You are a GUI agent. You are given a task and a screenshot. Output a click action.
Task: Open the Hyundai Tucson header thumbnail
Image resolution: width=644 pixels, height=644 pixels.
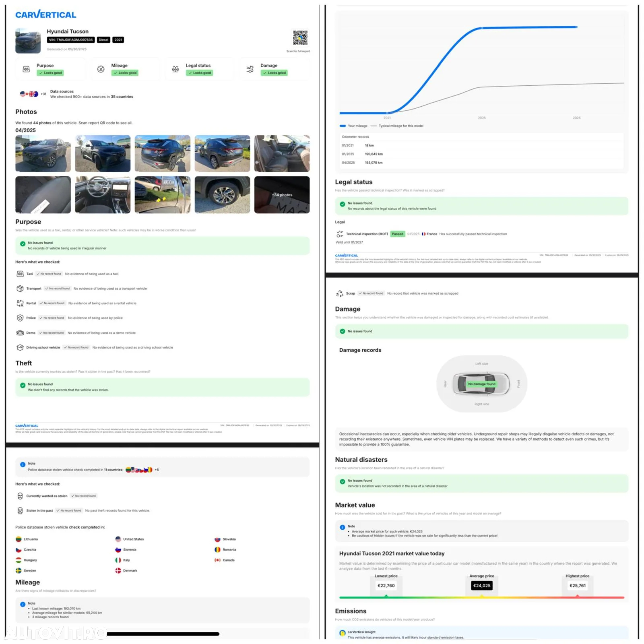pos(28,41)
